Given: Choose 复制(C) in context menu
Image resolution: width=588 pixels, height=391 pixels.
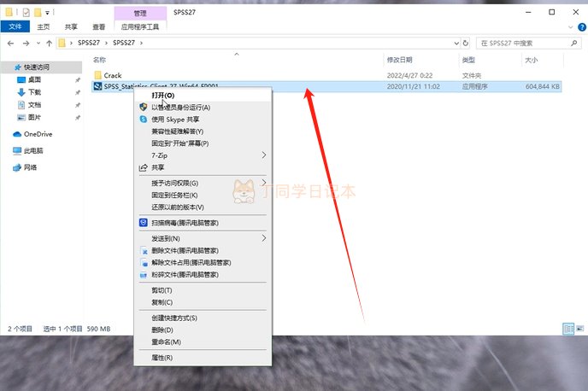Looking at the screenshot, I should [203, 302].
